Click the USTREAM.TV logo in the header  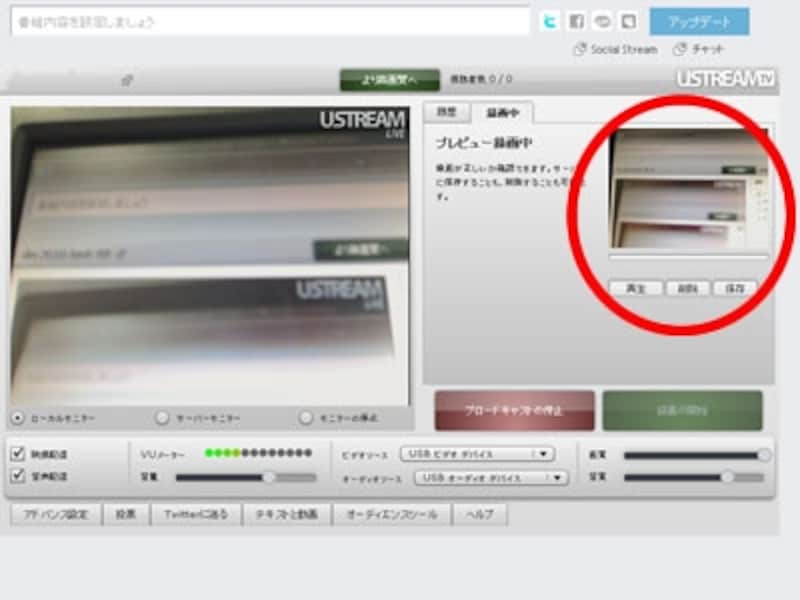(x=725, y=79)
